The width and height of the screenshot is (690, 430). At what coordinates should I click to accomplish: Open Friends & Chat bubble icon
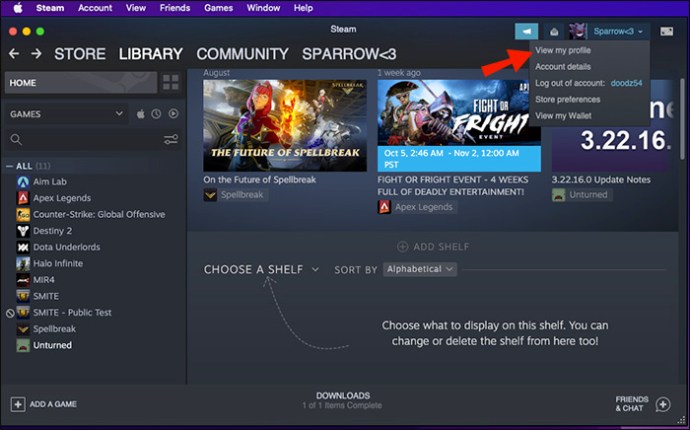coord(663,404)
